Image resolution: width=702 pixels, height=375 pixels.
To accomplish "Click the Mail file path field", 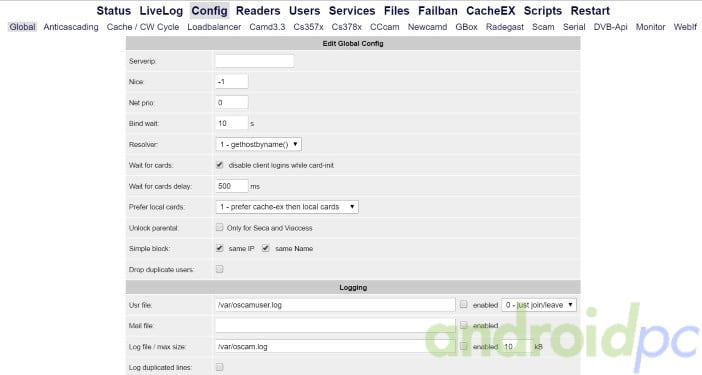I will click(335, 325).
